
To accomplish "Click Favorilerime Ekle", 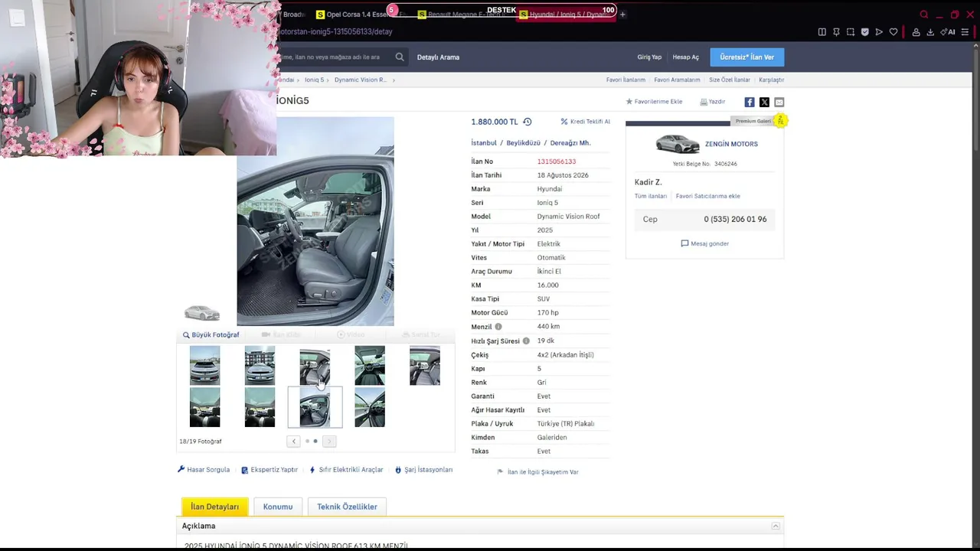I will [654, 102].
